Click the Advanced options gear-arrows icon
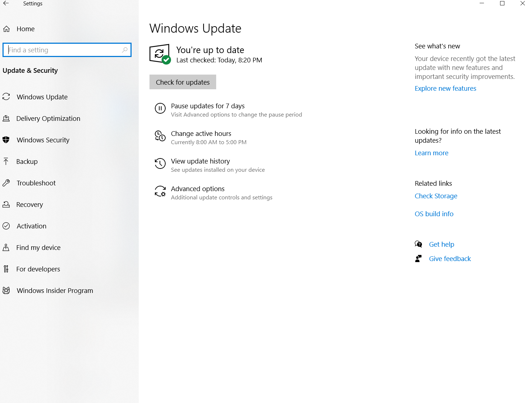Image resolution: width=532 pixels, height=403 pixels. (160, 191)
